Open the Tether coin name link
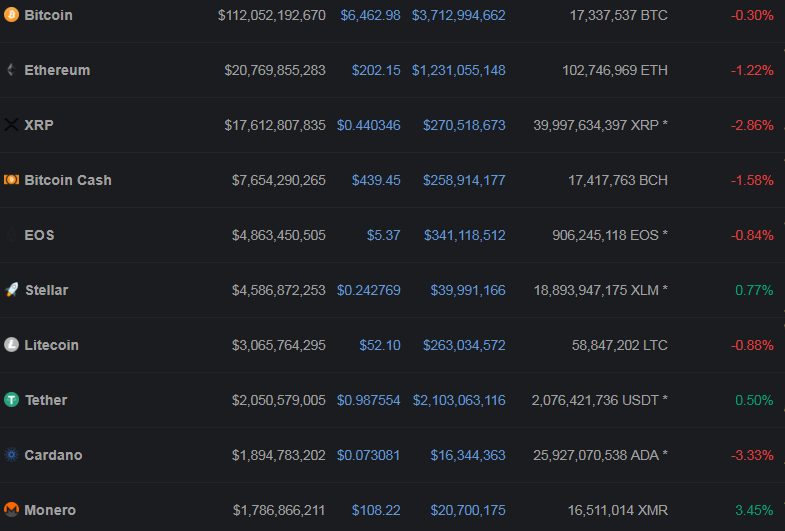 pos(46,400)
